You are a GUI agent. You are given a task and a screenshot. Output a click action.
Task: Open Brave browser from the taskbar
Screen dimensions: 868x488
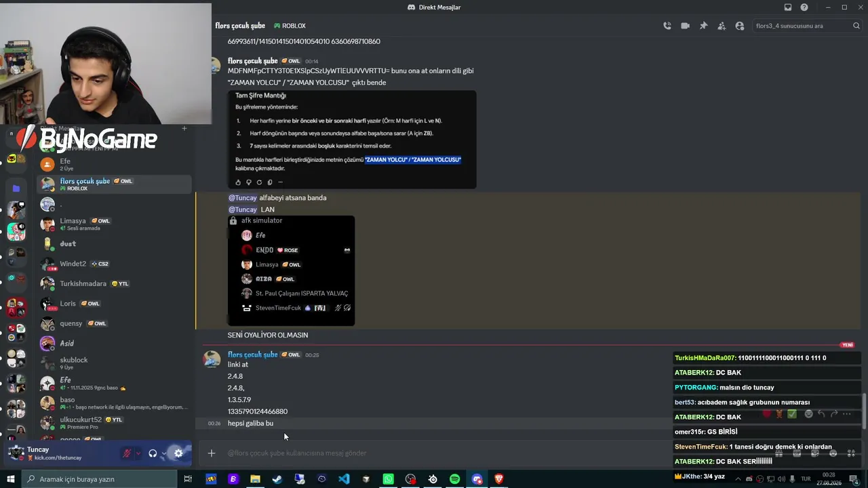click(x=499, y=479)
